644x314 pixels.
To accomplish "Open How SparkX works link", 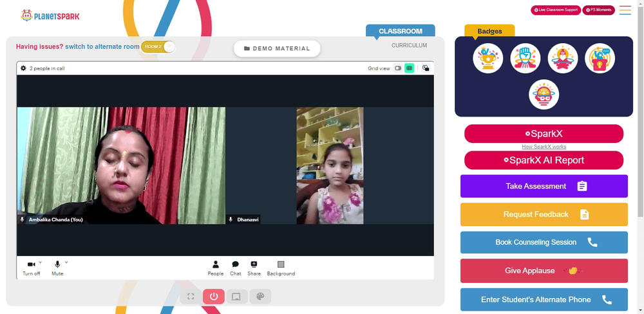I will point(544,147).
